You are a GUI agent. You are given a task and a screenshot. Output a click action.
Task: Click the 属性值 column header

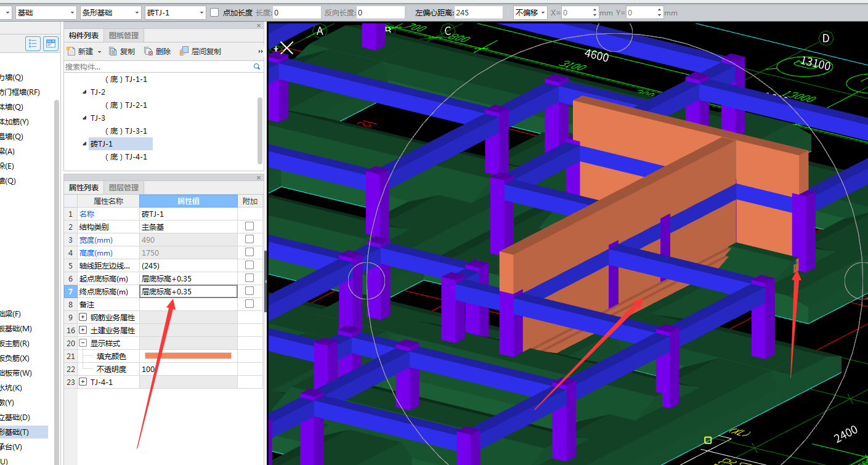(188, 201)
